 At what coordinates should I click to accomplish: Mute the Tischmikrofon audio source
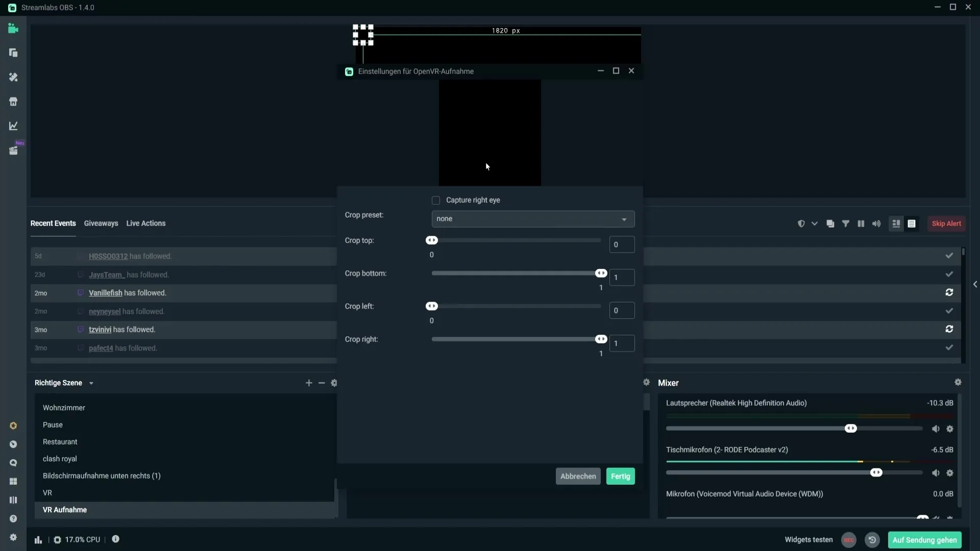coord(936,473)
